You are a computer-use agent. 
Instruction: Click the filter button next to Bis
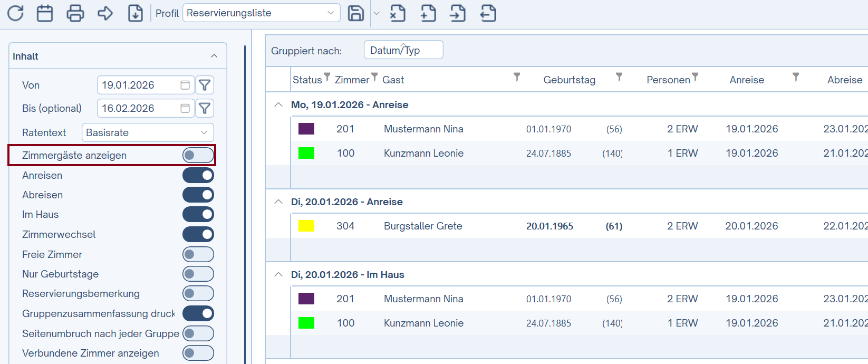205,108
